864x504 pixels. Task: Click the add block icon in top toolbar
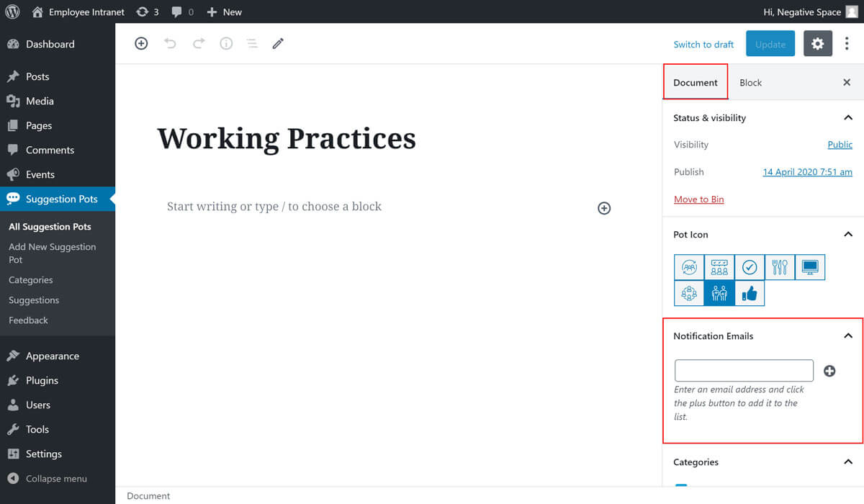(x=141, y=44)
